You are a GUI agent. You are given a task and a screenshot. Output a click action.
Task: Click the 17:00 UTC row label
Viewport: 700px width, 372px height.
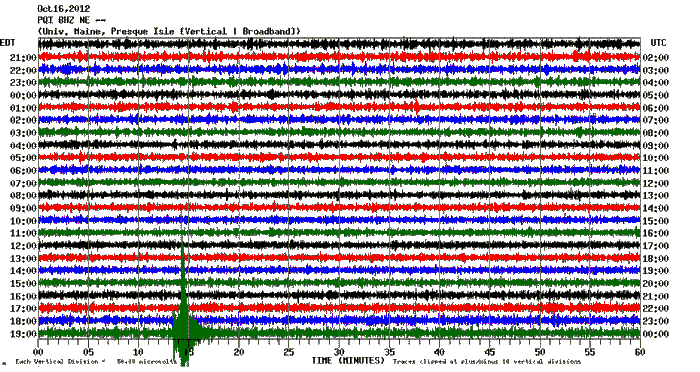[655, 246]
